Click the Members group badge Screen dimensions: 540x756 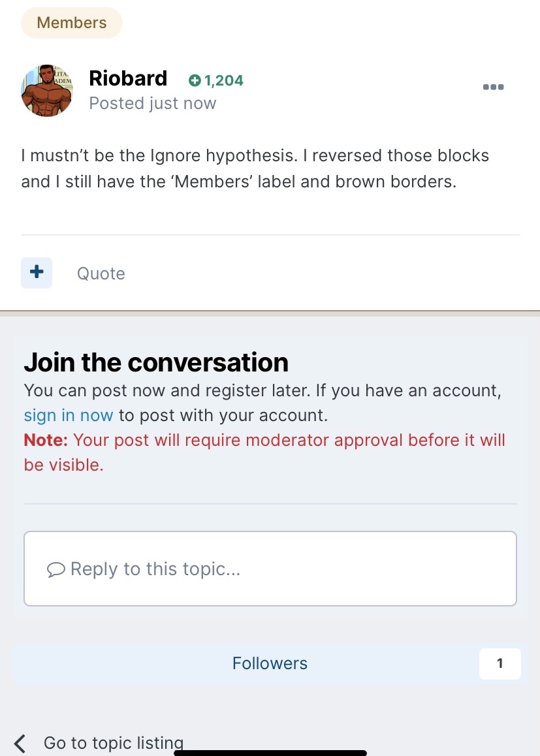pyautogui.click(x=72, y=23)
